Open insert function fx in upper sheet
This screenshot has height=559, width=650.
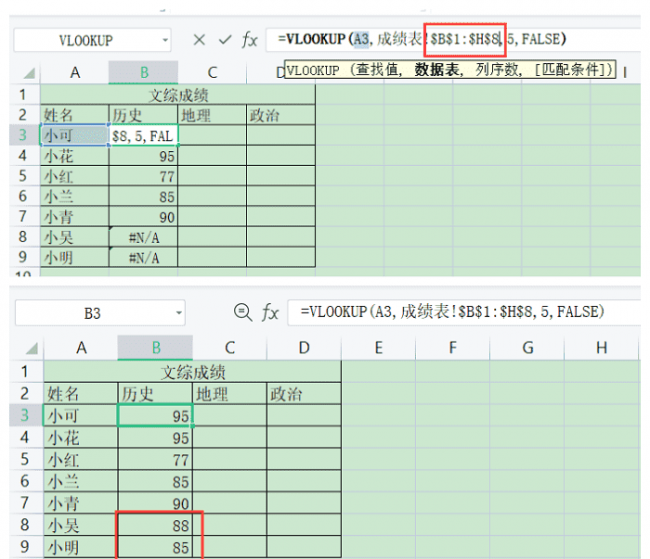(x=250, y=40)
